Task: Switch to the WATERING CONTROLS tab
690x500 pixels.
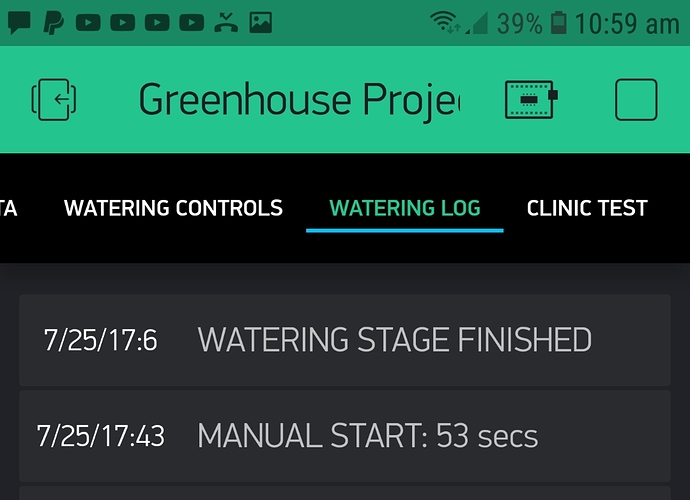Action: (173, 208)
